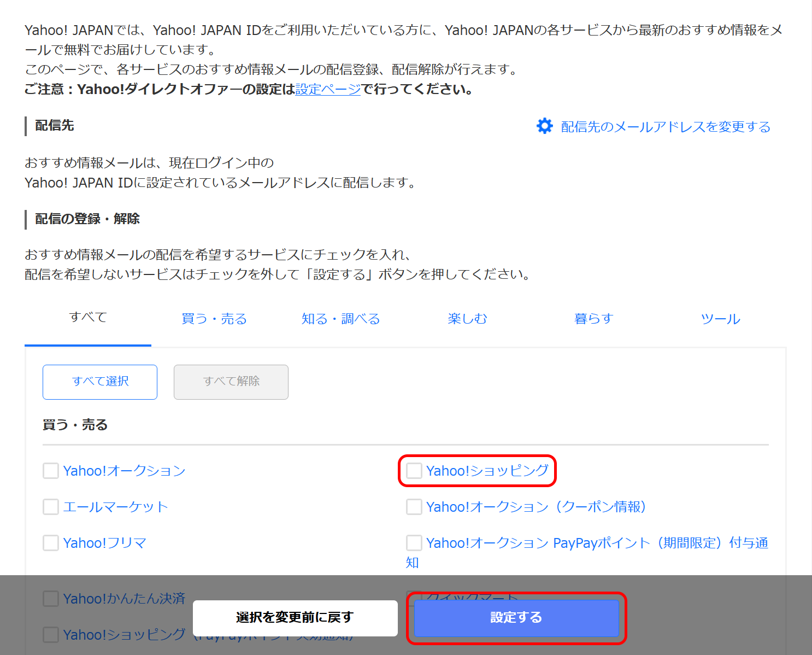Select the 楽しむ tab

coord(467,319)
